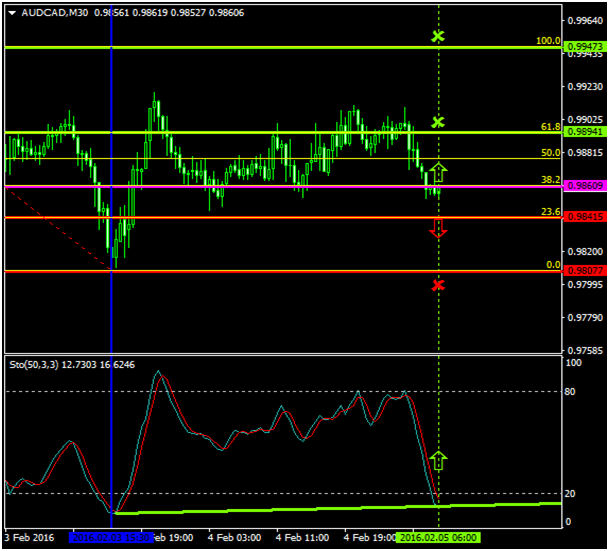Select the red down arrow below the 23.6 level
This screenshot has width=609, height=551.
tap(438, 229)
